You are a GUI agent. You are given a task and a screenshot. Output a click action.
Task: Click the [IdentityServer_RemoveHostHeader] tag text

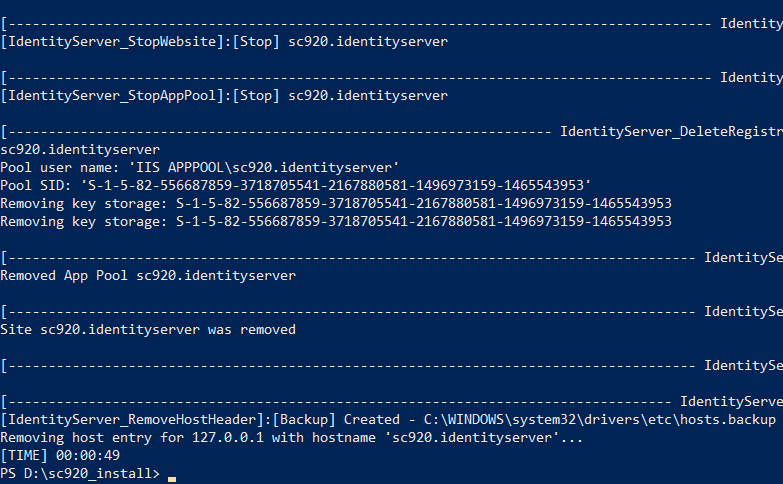tap(128, 419)
